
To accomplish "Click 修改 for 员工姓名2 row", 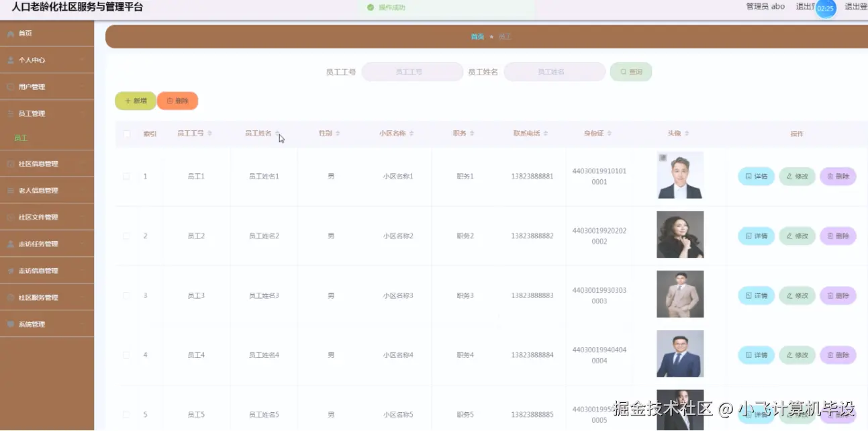I will [x=798, y=236].
